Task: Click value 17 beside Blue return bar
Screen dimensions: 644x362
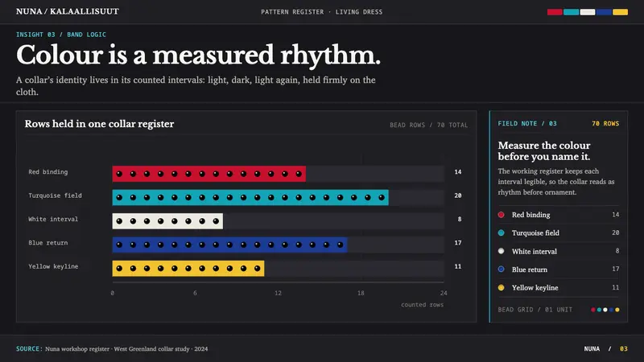Action: pyautogui.click(x=458, y=243)
